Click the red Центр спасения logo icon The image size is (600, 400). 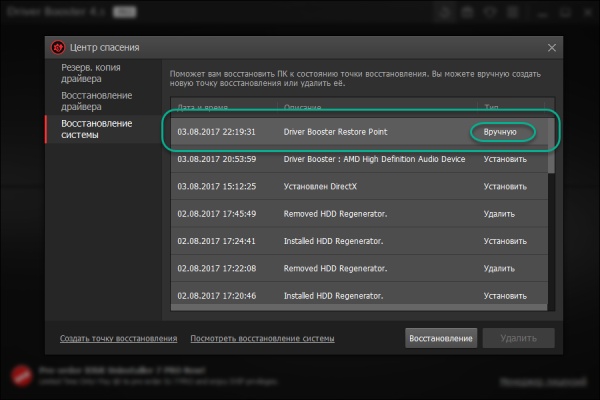(58, 47)
